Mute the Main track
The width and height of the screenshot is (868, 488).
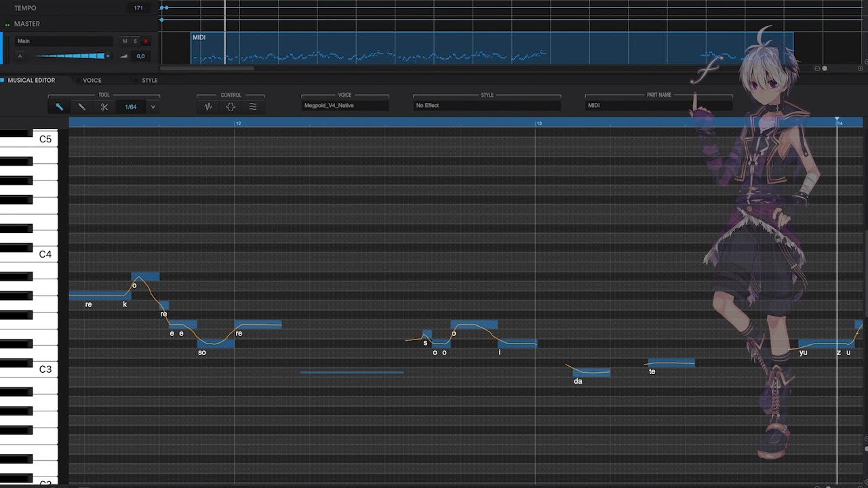click(125, 41)
